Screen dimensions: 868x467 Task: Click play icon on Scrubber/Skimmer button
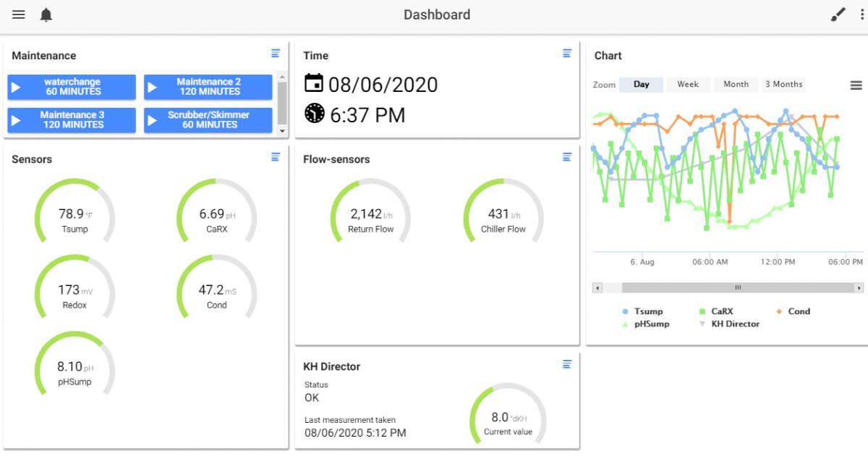click(x=152, y=120)
